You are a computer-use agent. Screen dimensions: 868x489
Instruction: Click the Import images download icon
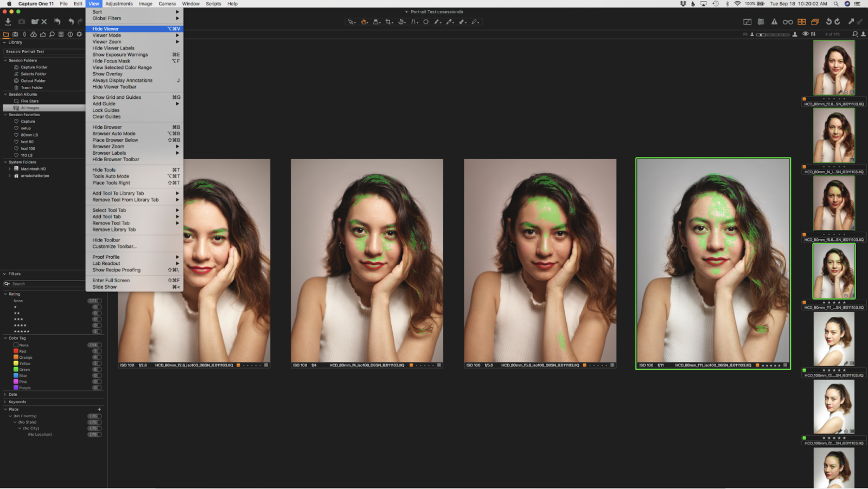point(8,22)
